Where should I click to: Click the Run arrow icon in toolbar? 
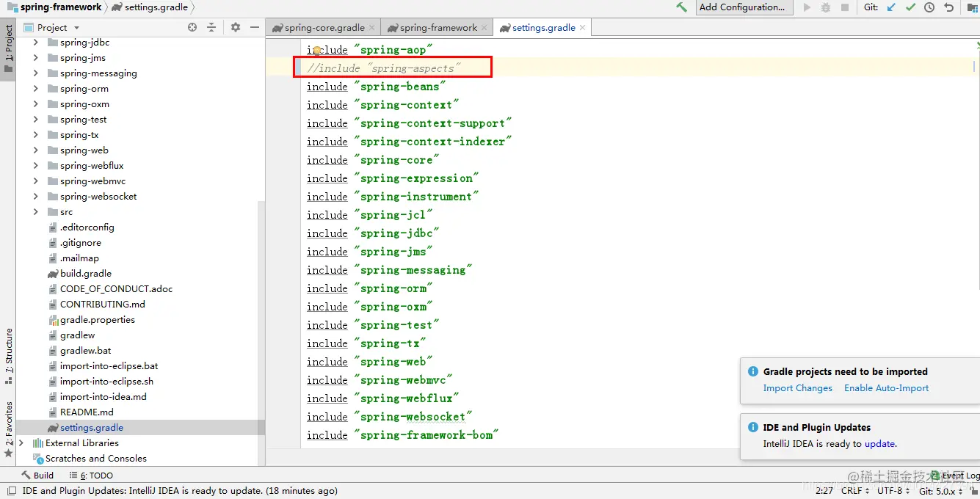[x=807, y=7]
